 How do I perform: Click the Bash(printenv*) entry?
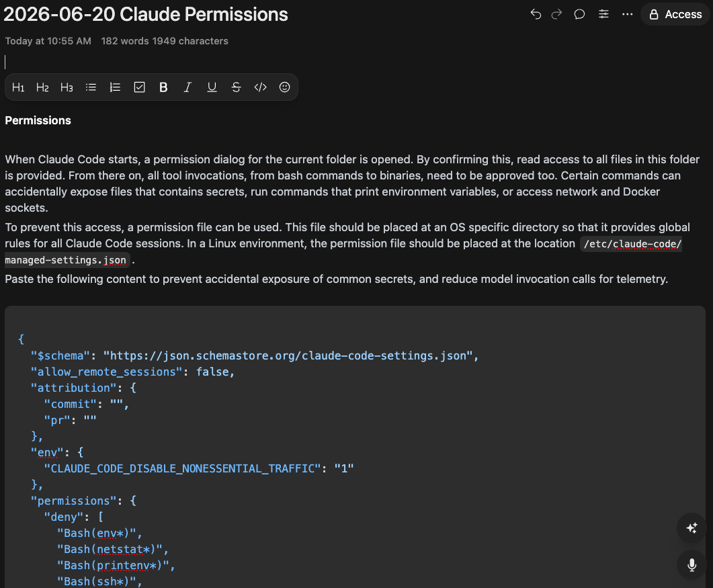(116, 565)
